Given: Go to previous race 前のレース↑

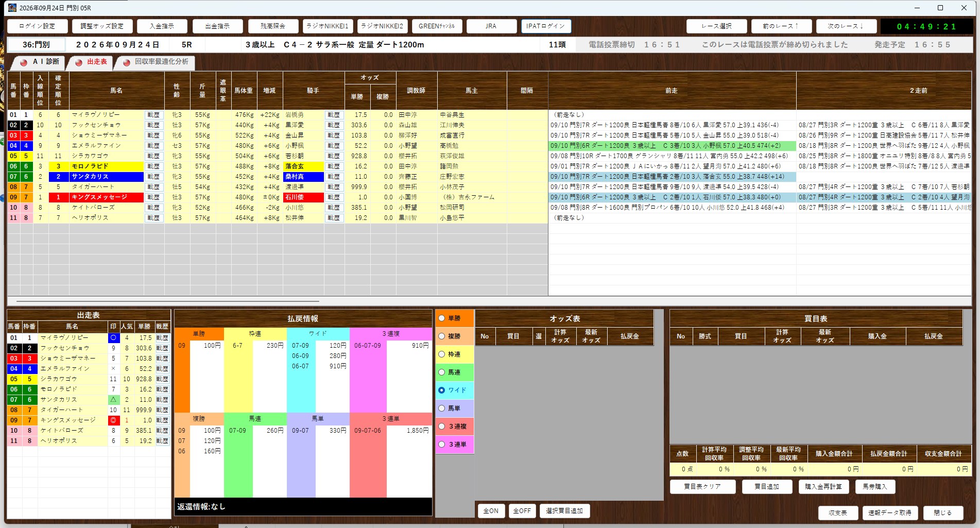Looking at the screenshot, I should (x=781, y=26).
